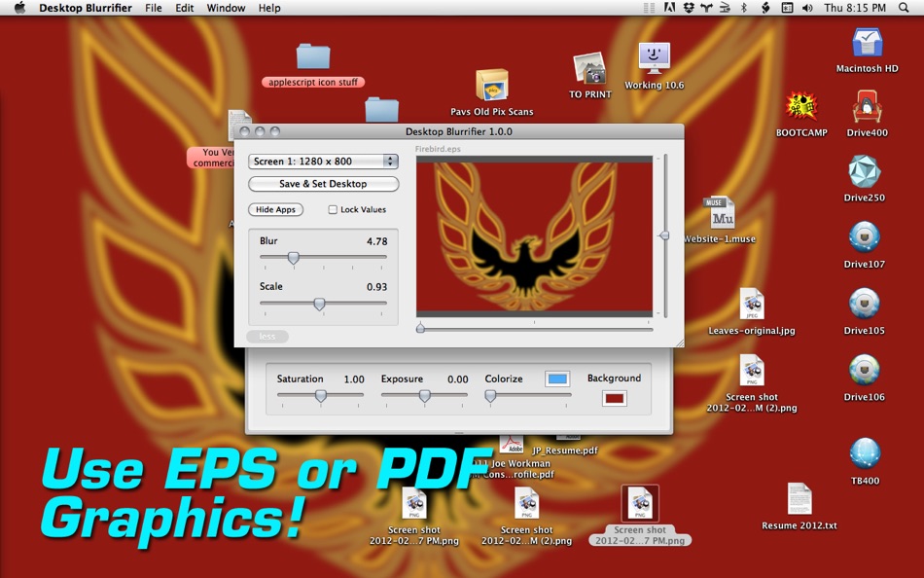The image size is (924, 578).
Task: Select the Drive250 icon
Action: 864,171
